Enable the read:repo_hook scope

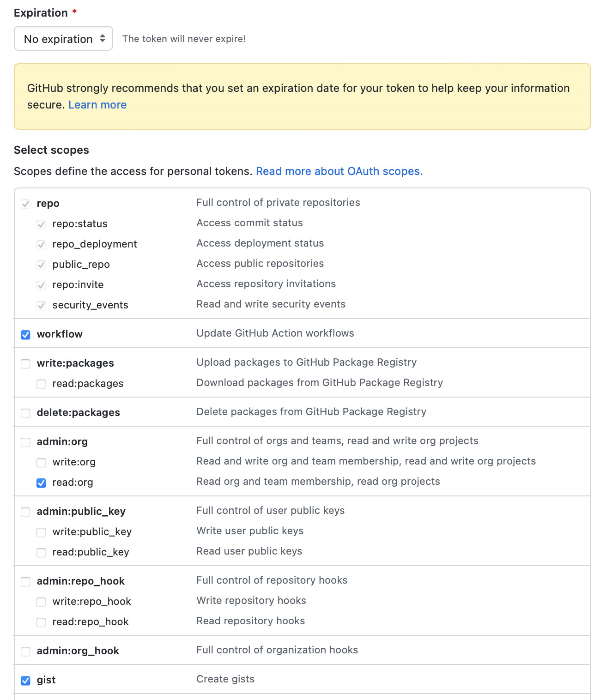click(x=42, y=622)
